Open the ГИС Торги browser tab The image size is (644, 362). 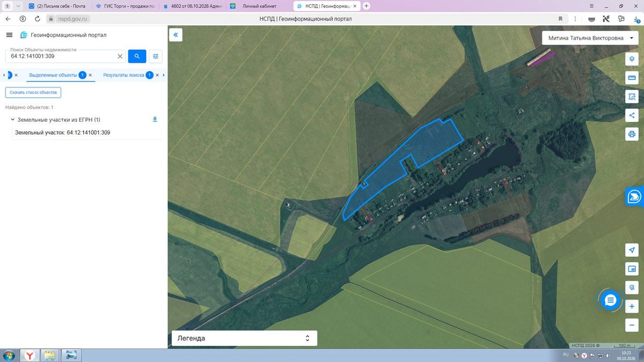pyautogui.click(x=125, y=6)
